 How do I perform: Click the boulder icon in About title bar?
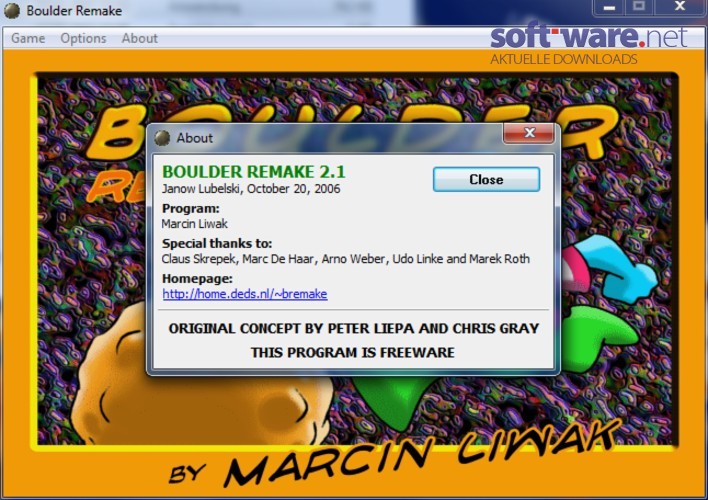tap(162, 138)
